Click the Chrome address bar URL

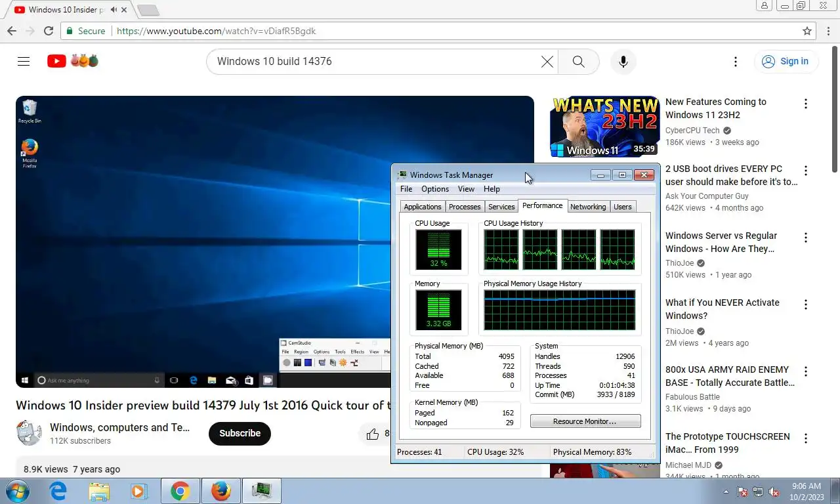(217, 31)
